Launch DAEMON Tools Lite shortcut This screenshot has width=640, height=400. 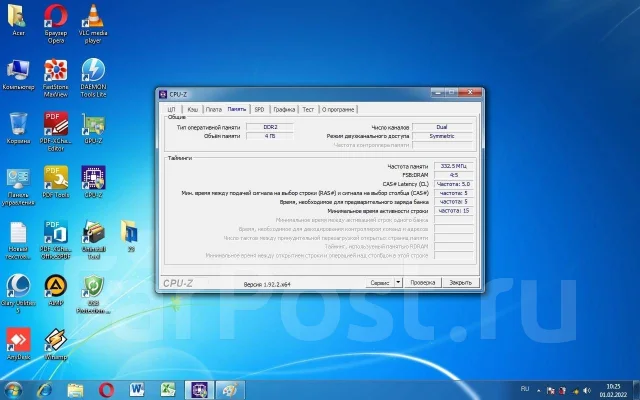click(x=93, y=78)
